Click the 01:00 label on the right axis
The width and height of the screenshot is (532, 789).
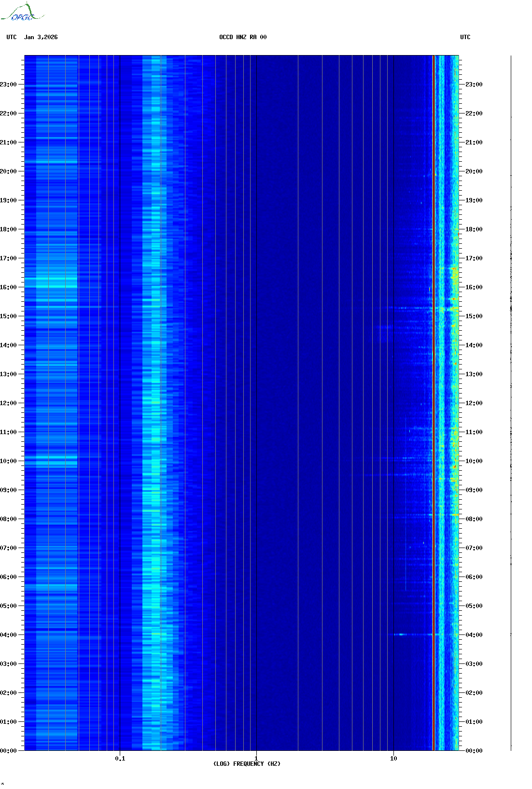click(x=474, y=722)
